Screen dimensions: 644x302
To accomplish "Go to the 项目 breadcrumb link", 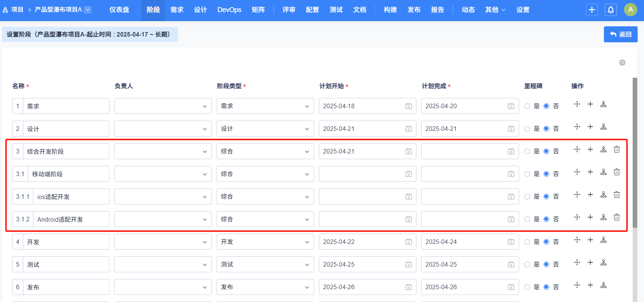I will click(x=17, y=10).
